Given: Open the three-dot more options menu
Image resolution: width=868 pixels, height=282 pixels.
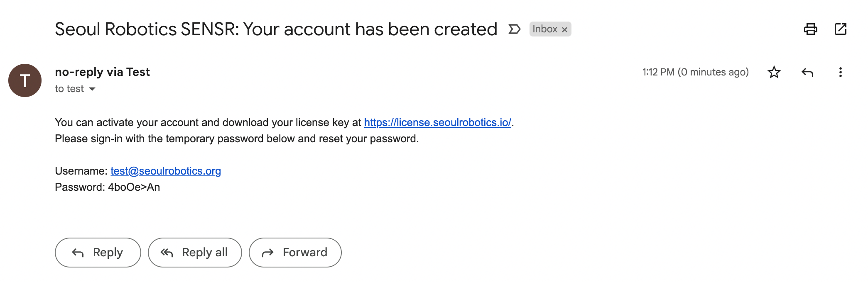Looking at the screenshot, I should click(x=841, y=72).
